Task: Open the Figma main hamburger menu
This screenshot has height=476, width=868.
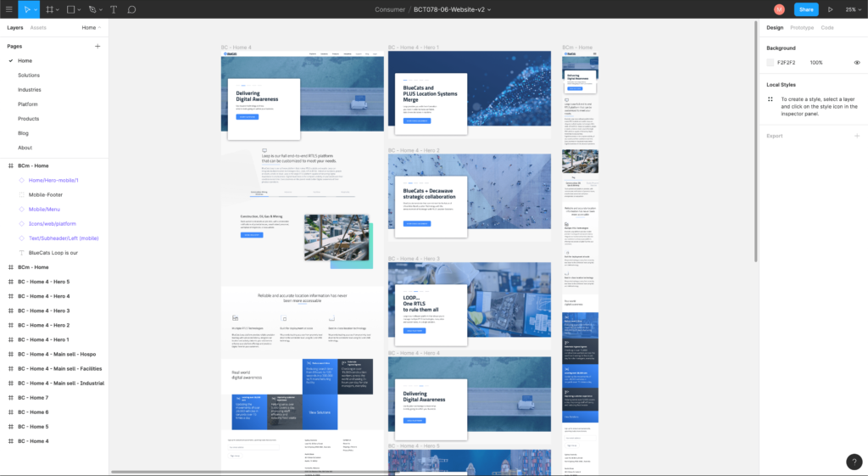Action: pyautogui.click(x=8, y=9)
